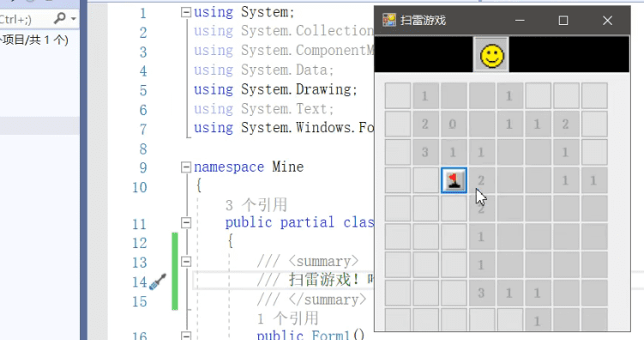Click the 3 cell left of the 1 1 pair

482,293
